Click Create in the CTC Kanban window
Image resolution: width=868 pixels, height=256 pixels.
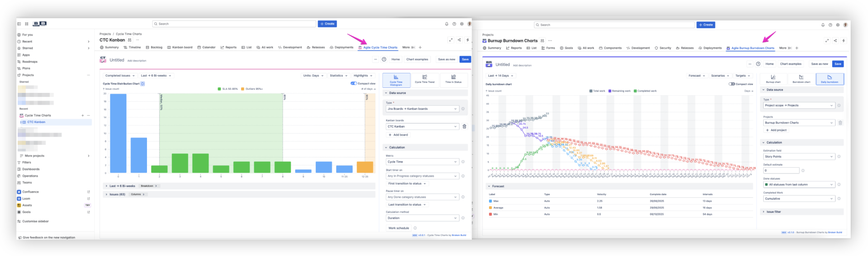[328, 24]
